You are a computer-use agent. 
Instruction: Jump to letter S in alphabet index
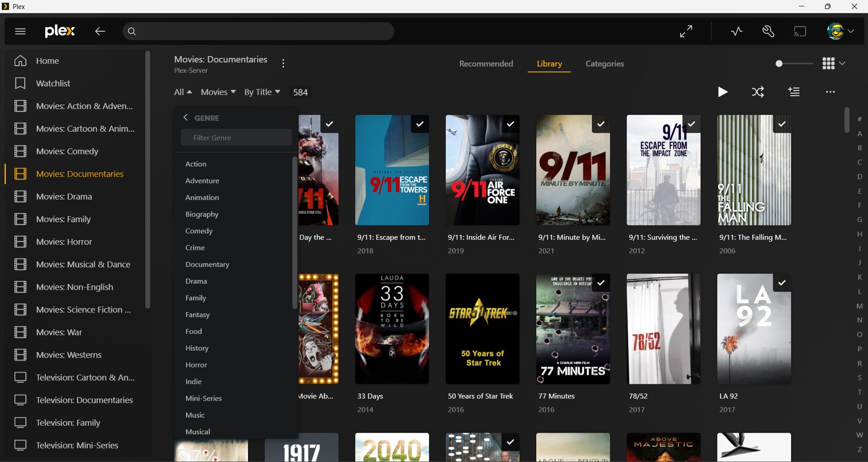[x=859, y=377]
